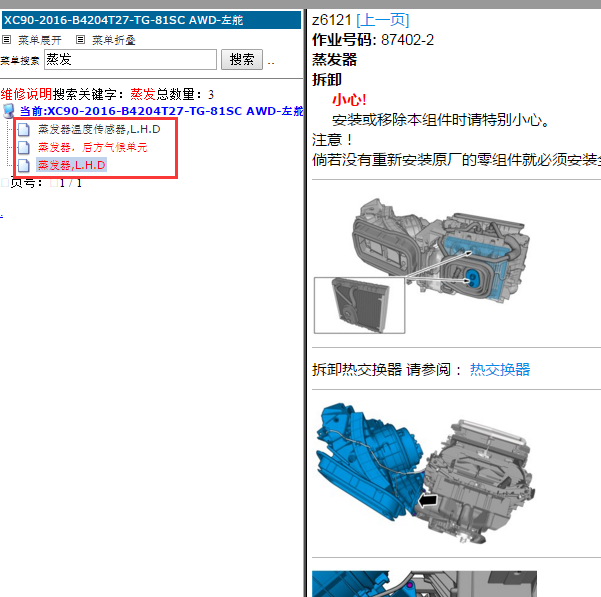Click the 注意！ note heading
Screen dimensions: 601x597
[x=333, y=140]
